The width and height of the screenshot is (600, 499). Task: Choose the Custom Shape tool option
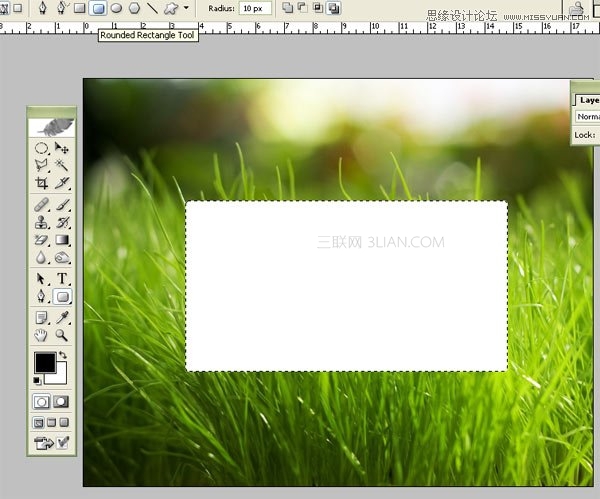(x=171, y=8)
